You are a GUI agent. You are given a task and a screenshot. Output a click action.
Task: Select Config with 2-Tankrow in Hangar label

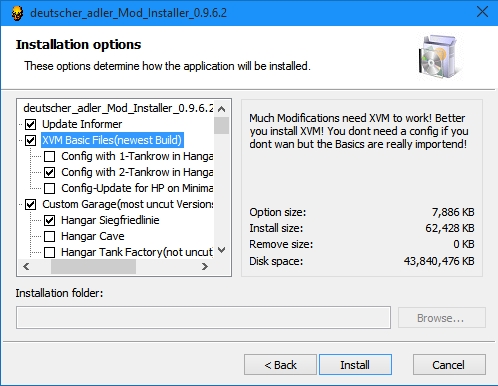(137, 172)
